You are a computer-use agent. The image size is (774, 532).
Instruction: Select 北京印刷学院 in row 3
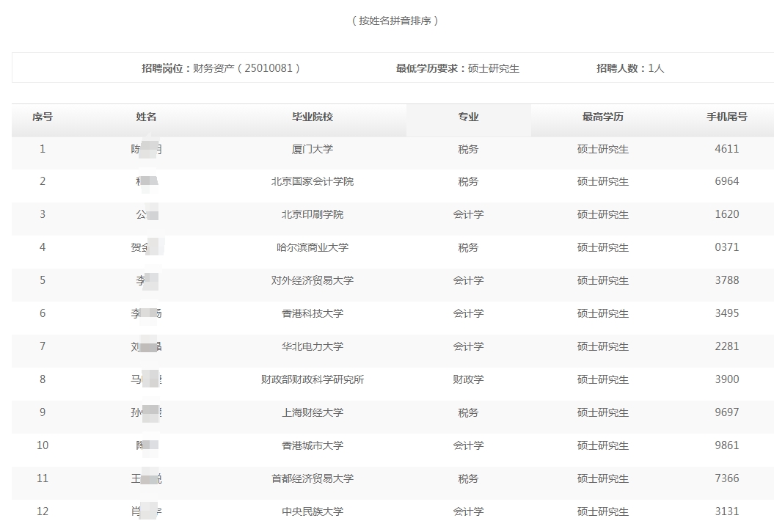[x=312, y=214]
